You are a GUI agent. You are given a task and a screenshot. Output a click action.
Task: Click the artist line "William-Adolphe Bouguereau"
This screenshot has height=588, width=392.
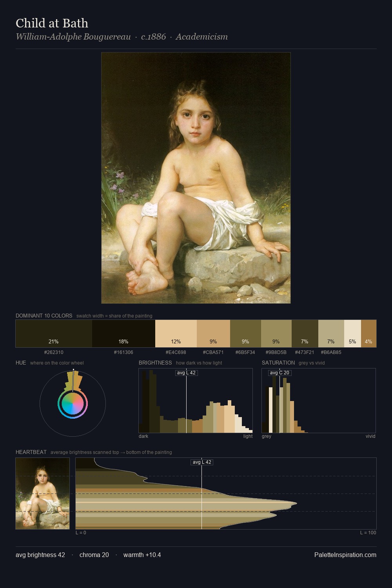click(73, 37)
